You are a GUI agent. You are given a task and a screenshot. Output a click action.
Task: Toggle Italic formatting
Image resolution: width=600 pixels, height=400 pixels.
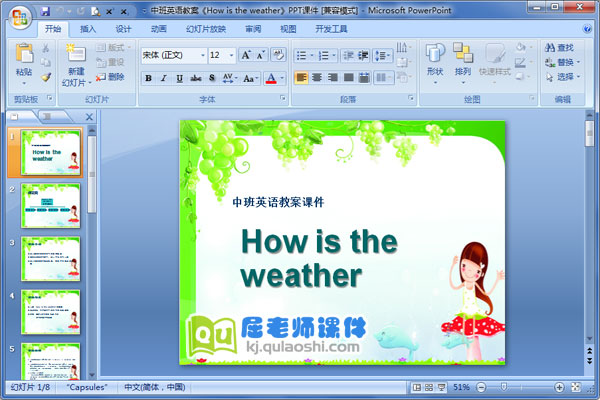coord(164,78)
